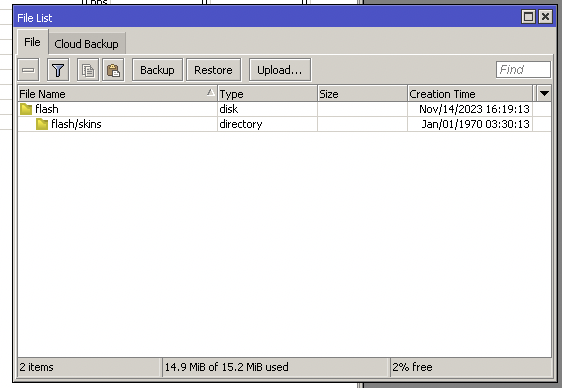This screenshot has height=388, width=562.
Task: Maximize the File List window
Action: pyautogui.click(x=528, y=16)
